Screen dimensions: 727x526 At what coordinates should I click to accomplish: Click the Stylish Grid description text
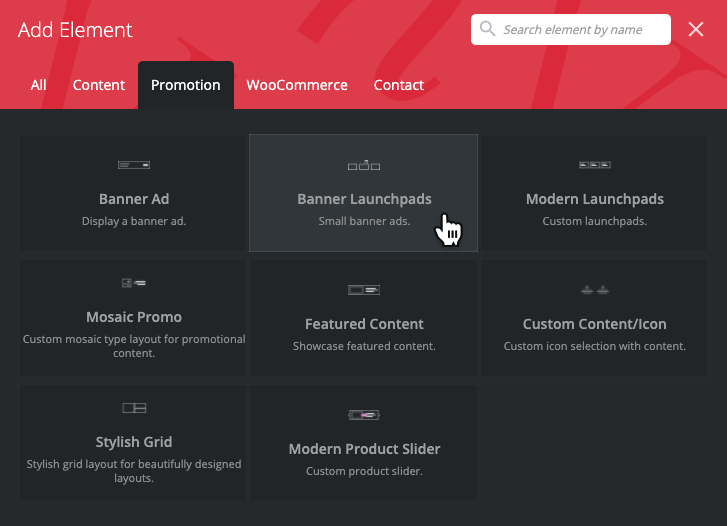[x=134, y=471]
